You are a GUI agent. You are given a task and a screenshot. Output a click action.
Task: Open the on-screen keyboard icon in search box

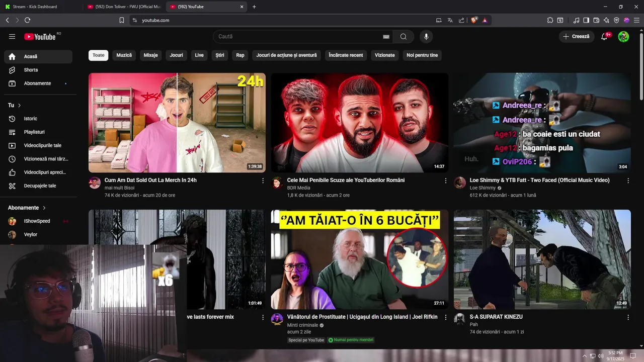386,37
